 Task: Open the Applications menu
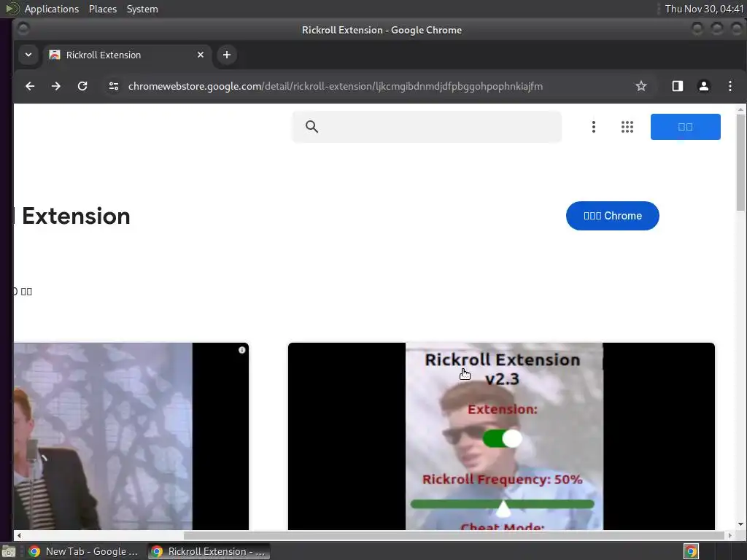[52, 9]
